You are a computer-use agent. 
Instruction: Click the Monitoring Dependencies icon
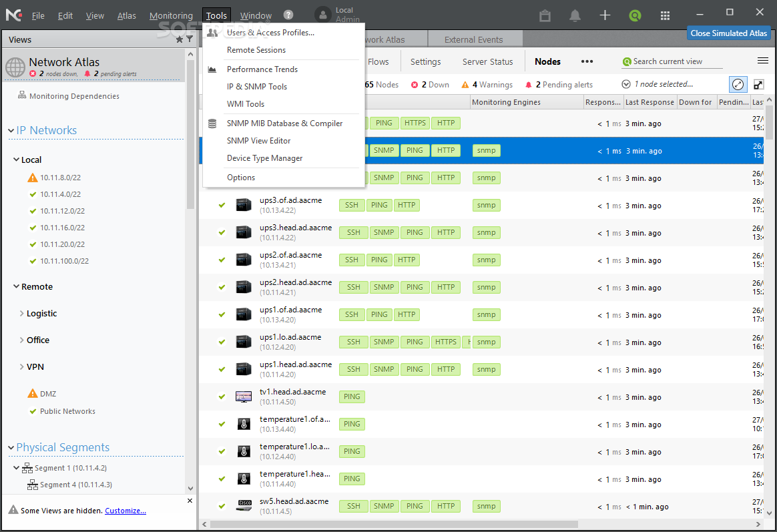click(x=22, y=95)
